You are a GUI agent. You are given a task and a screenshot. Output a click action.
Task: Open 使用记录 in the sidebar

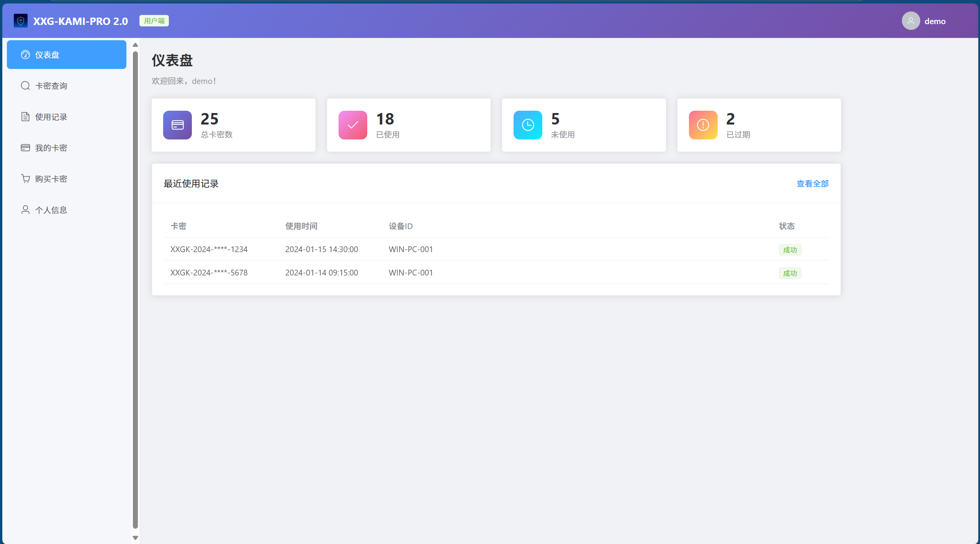click(x=51, y=117)
